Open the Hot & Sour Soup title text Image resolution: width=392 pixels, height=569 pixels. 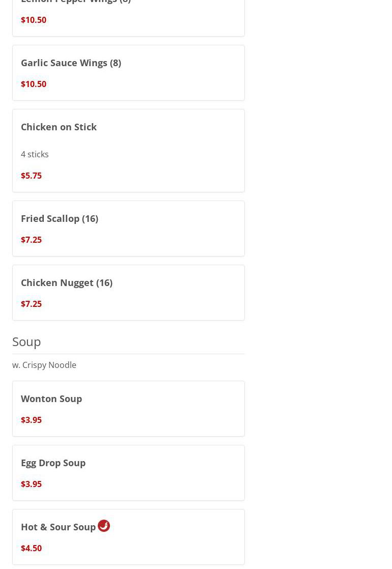[x=58, y=527]
